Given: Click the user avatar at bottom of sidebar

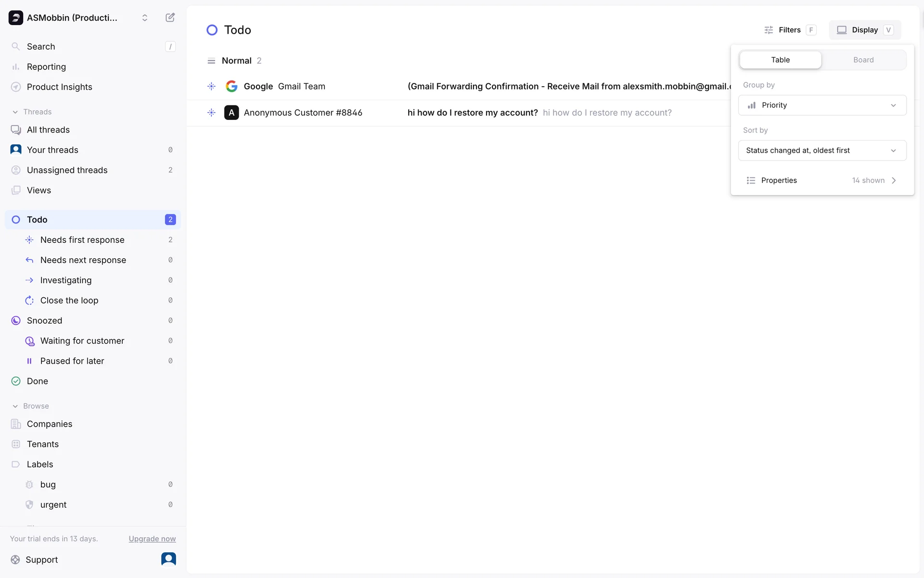Looking at the screenshot, I should click(168, 559).
